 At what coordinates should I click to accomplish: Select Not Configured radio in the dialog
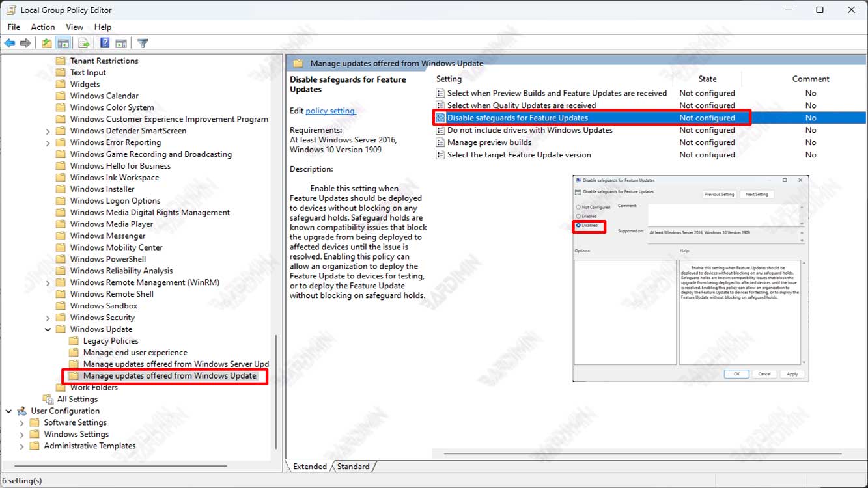click(x=578, y=207)
